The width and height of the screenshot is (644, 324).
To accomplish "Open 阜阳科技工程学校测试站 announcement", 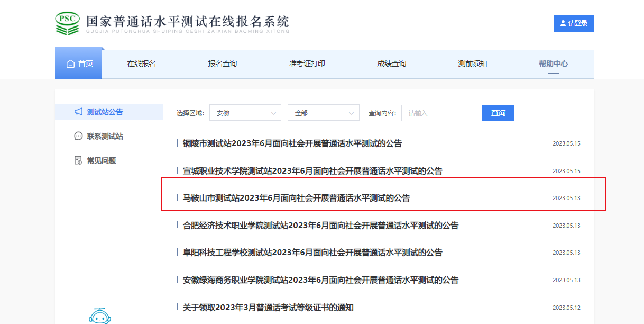I will [312, 253].
